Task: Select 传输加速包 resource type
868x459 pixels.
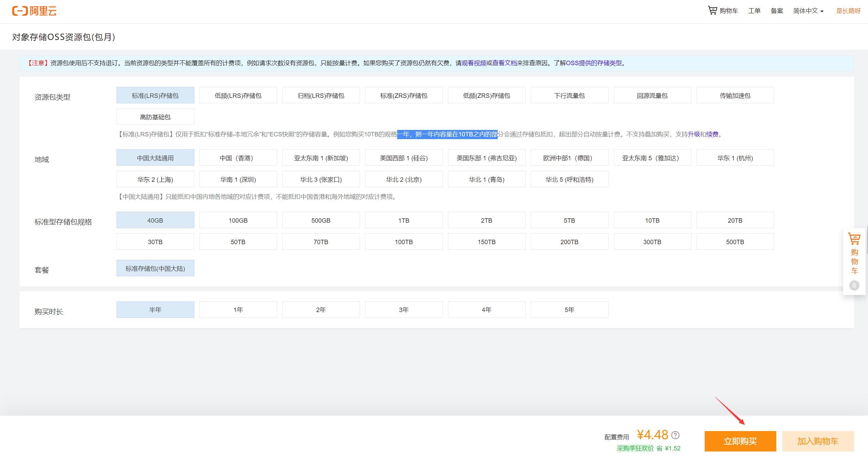Action: (735, 95)
